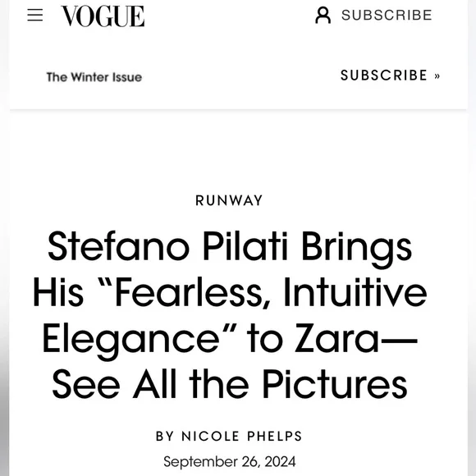The width and height of the screenshot is (476, 476).
Task: Open The Winter Issue promo text
Action: point(94,77)
